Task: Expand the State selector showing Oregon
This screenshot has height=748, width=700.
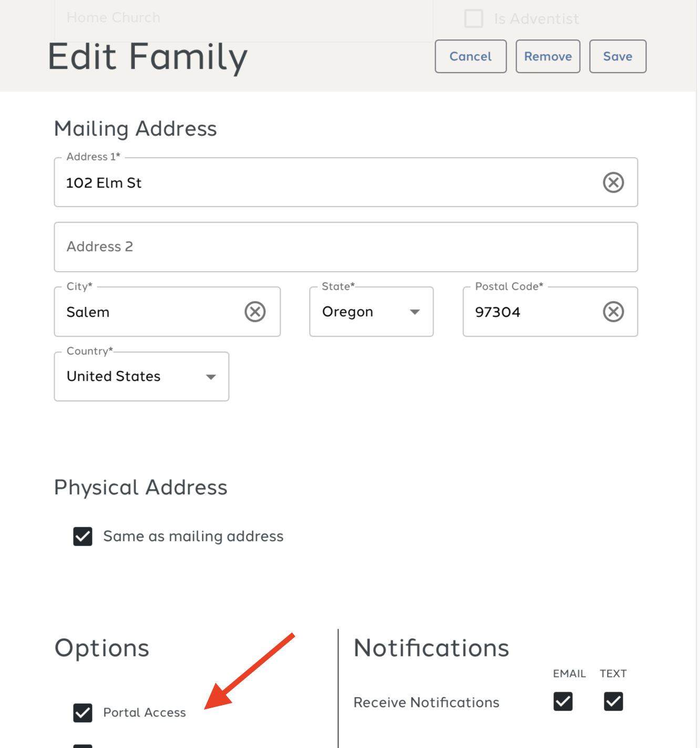Action: point(371,311)
